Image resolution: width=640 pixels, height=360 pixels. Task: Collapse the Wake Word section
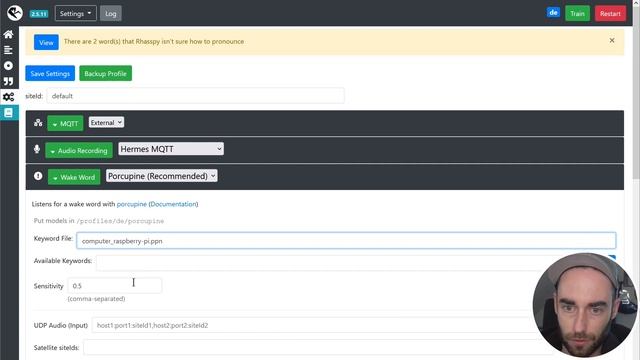[x=74, y=177]
